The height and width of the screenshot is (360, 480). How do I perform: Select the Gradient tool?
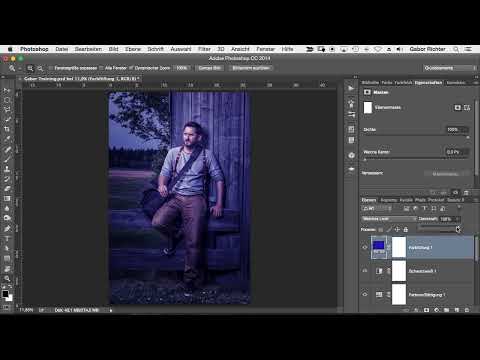click(x=7, y=199)
